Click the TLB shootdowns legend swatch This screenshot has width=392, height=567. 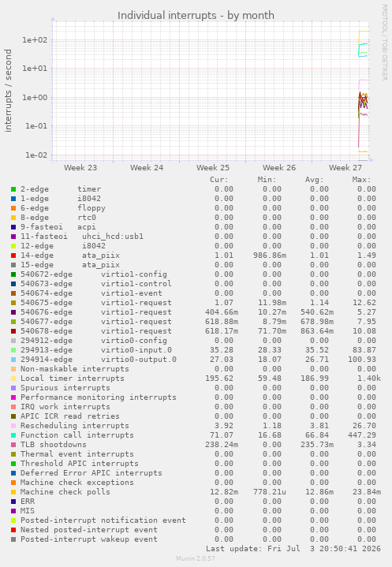[x=13, y=445]
